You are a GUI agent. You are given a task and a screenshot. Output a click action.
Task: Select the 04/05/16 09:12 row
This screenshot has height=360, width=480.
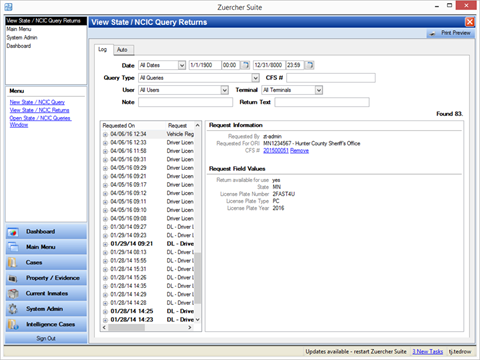coord(148,193)
